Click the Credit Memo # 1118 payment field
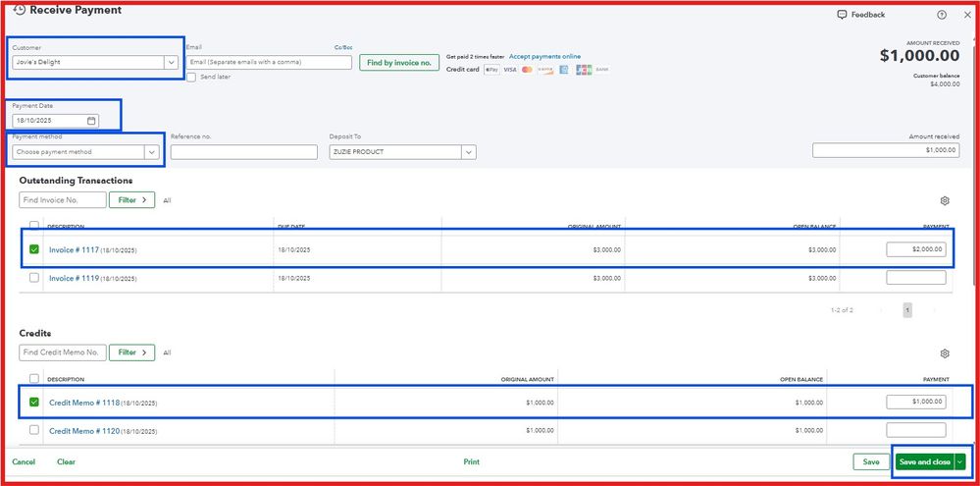Image resolution: width=980 pixels, height=486 pixels. pyautogui.click(x=916, y=402)
